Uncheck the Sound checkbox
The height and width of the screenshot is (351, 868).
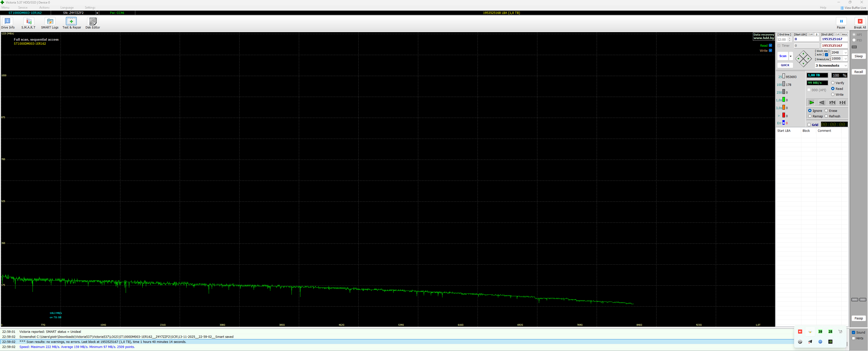tap(854, 333)
